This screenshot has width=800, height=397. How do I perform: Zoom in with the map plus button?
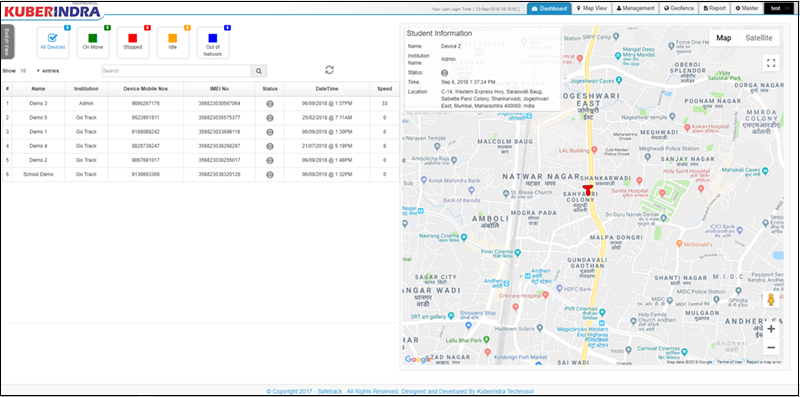[771, 329]
